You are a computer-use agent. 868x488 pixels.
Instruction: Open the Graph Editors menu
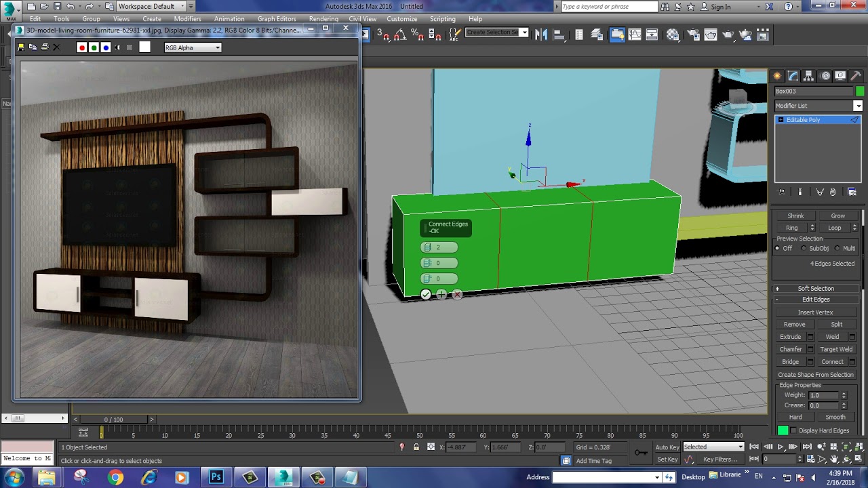277,19
